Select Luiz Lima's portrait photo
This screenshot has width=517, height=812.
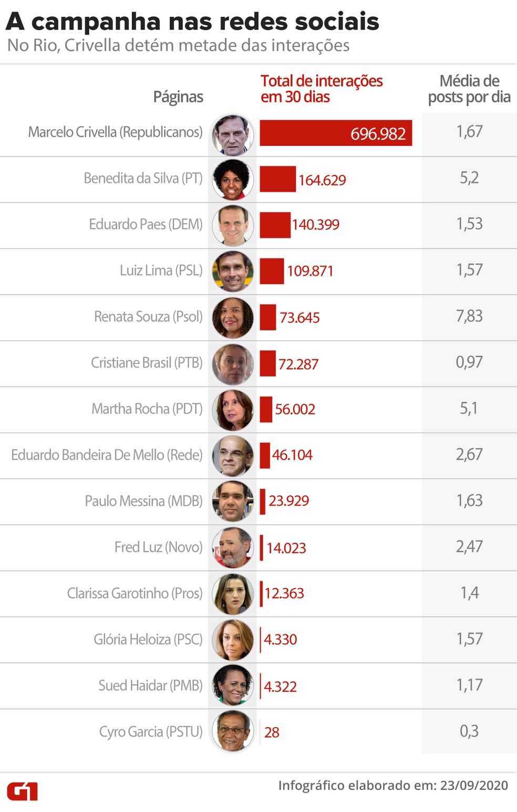233,272
